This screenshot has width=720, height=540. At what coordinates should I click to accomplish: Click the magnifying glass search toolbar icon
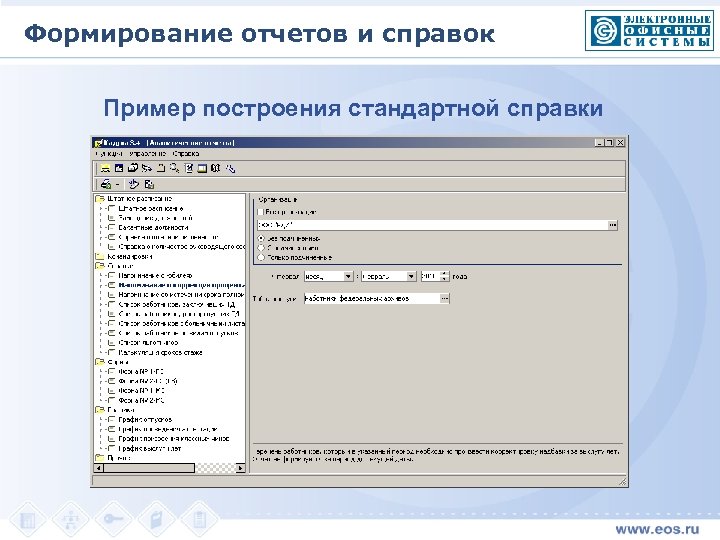click(174, 168)
